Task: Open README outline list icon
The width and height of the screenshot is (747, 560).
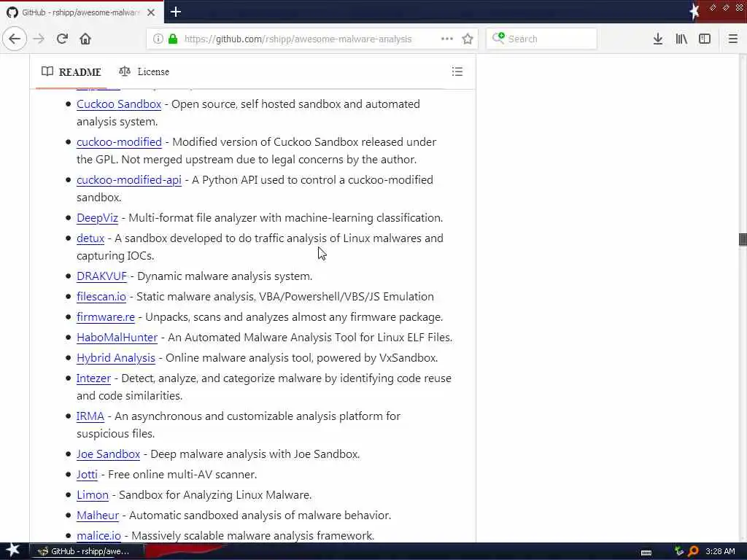Action: coord(457,71)
